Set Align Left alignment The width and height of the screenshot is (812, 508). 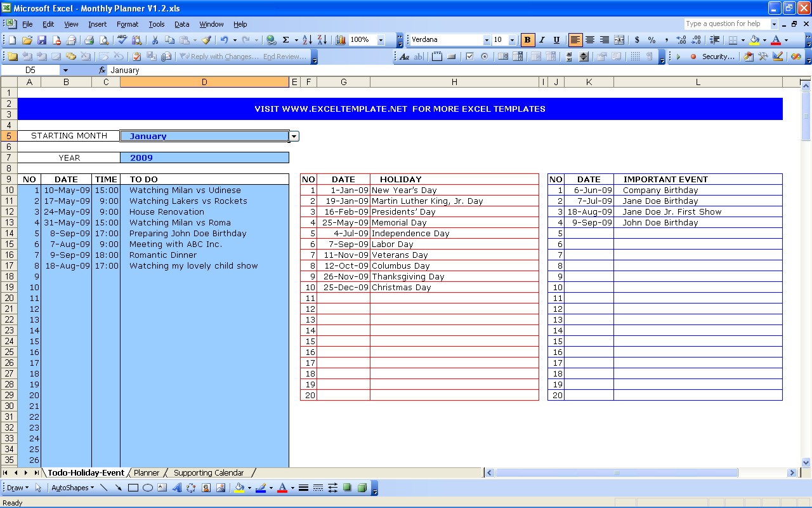575,40
